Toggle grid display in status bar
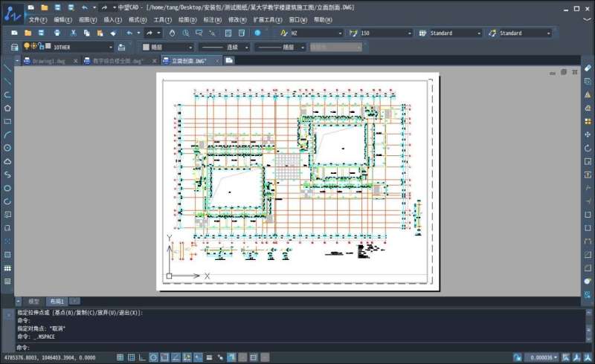 131,357
